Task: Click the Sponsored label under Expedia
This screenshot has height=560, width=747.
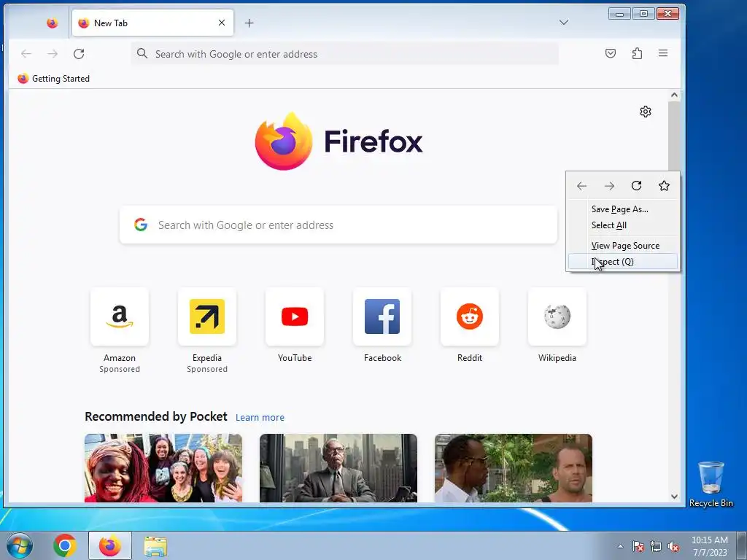Action: coord(207,369)
